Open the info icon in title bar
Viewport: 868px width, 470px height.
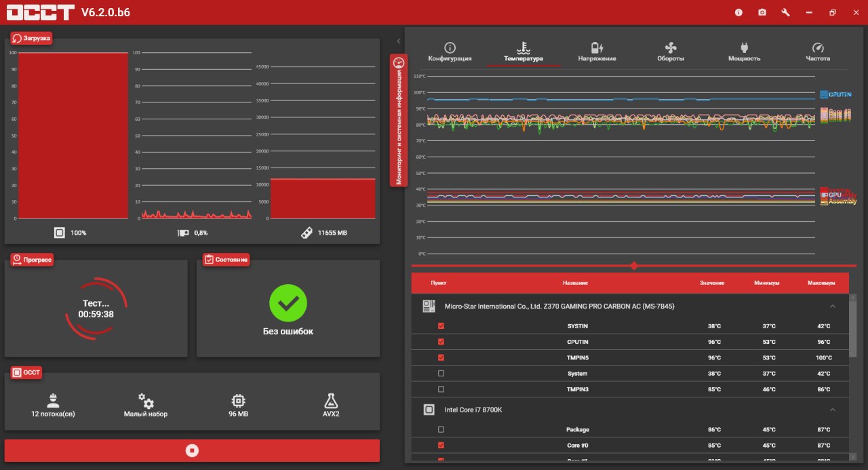click(738, 12)
